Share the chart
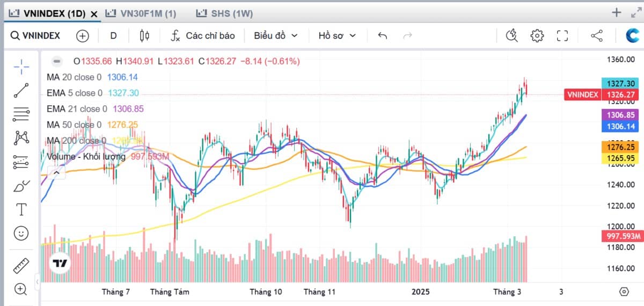 click(x=596, y=36)
